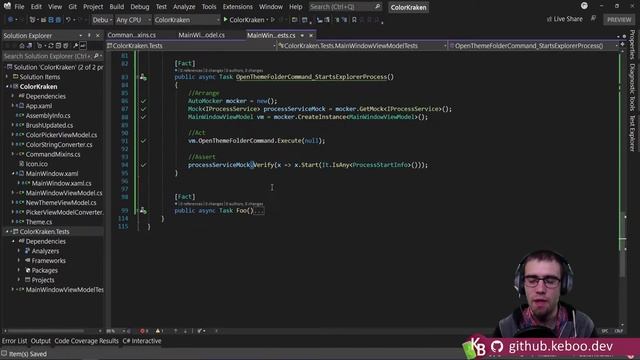This screenshot has height=360, width=640.
Task: Click the Solution Explorer search magnifier icon
Action: click(x=96, y=56)
